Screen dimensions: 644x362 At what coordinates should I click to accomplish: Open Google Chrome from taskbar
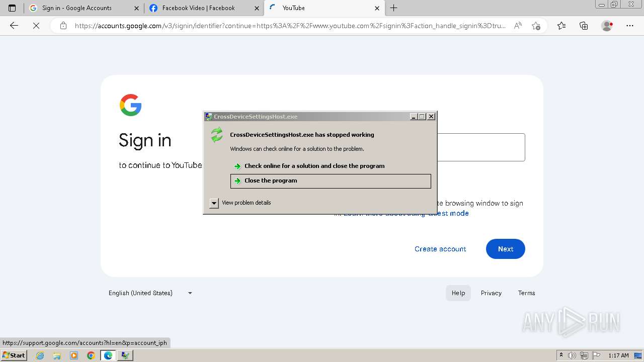coord(91,355)
